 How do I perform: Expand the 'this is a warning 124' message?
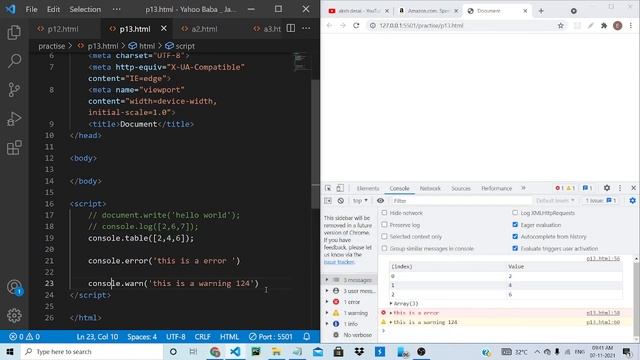[x=391, y=322]
